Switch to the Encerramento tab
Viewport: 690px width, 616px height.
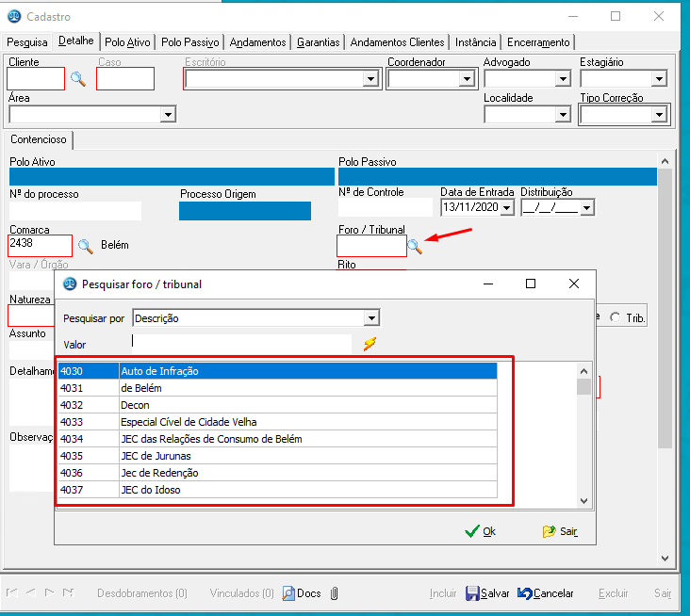(538, 42)
